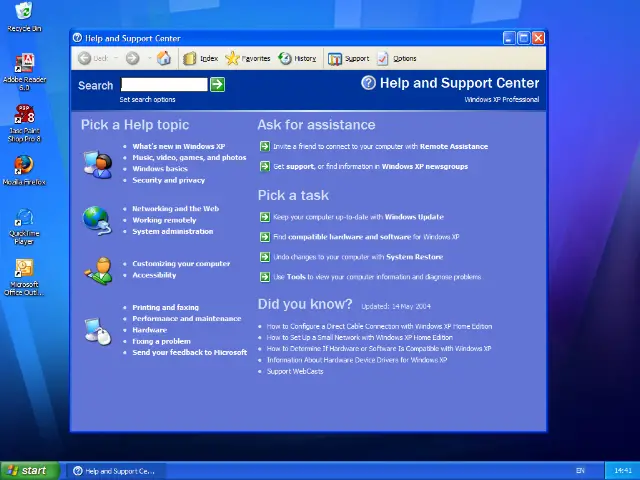
Task: Go to Home via house icon
Action: [164, 58]
